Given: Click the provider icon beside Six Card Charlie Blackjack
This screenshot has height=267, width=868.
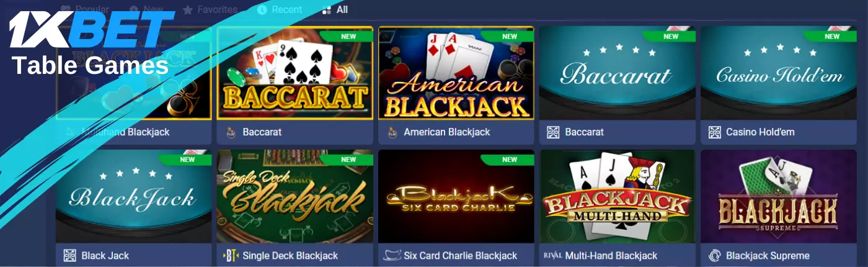Looking at the screenshot, I should click(392, 256).
